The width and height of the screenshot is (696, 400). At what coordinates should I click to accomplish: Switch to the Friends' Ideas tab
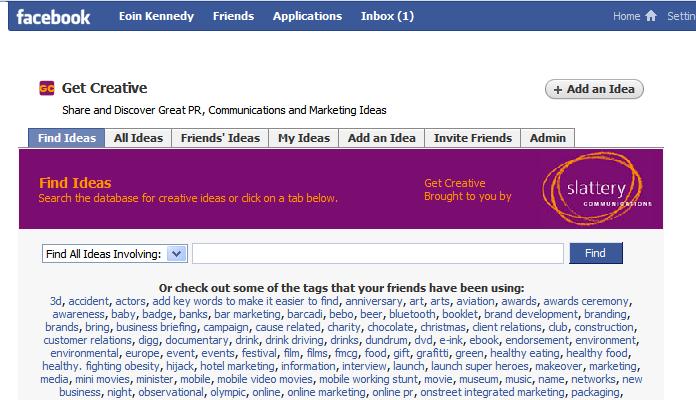click(220, 138)
